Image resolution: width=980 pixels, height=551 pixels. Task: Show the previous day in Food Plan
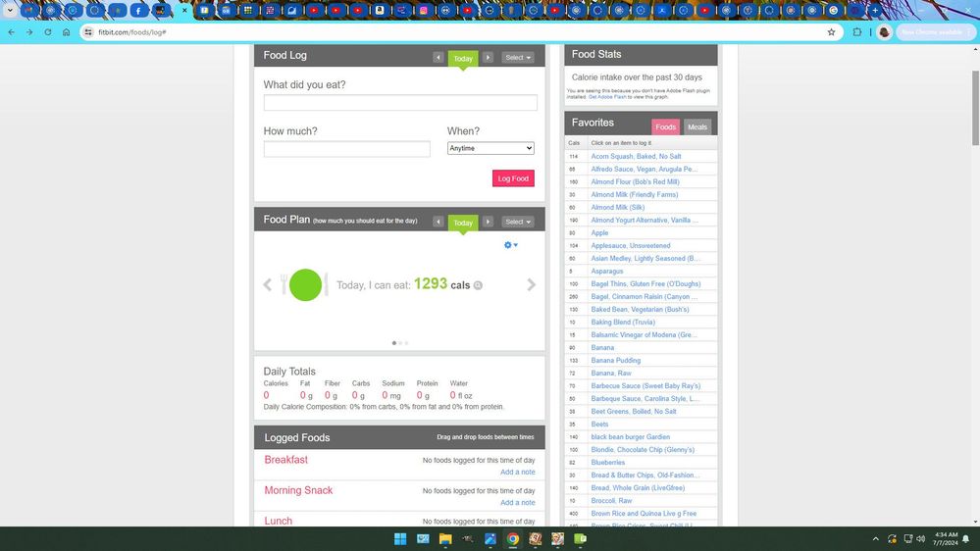438,222
